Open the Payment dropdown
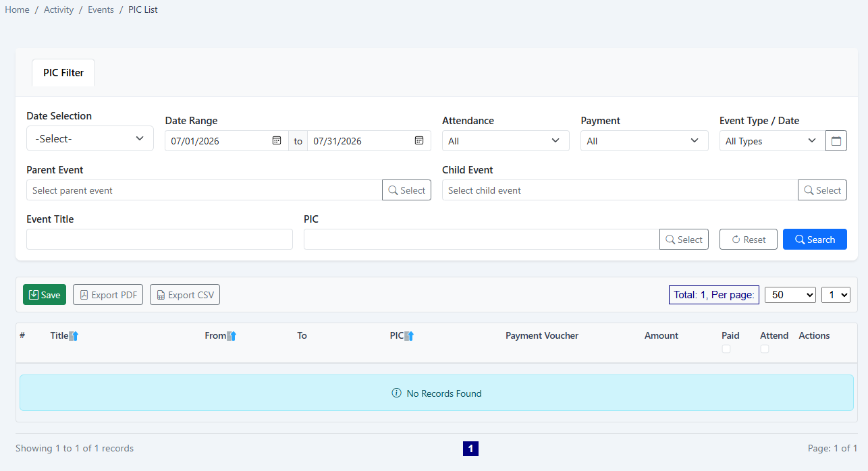 644,141
